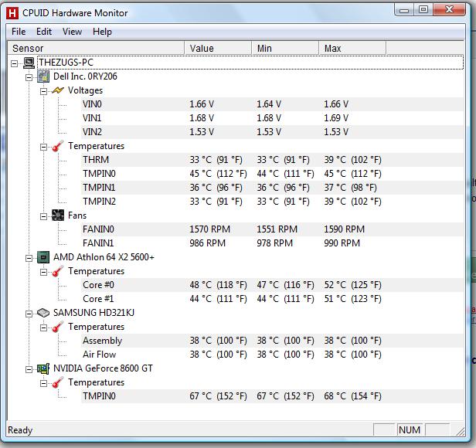
Task: Select the VIN2 voltage row
Action: (x=272, y=132)
